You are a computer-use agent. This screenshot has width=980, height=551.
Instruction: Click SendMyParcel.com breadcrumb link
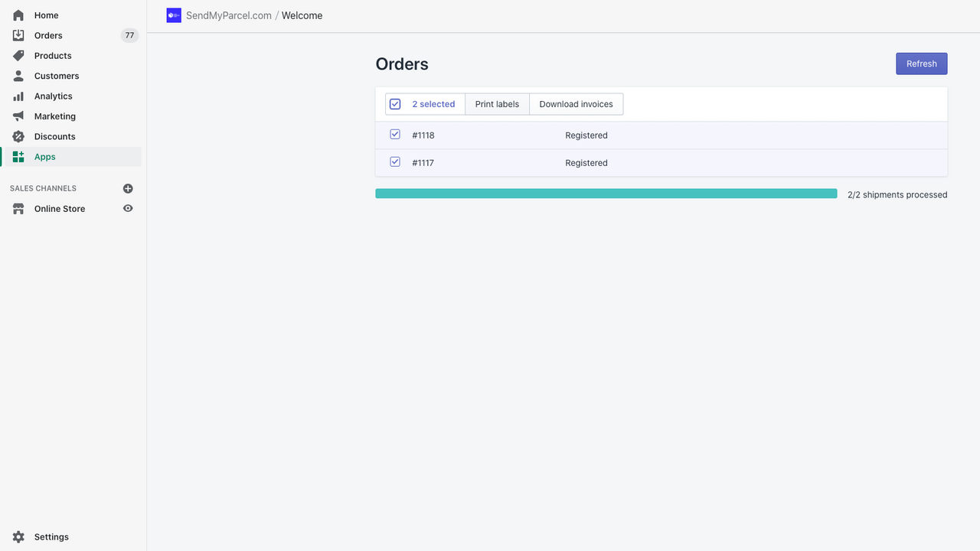[x=229, y=15]
